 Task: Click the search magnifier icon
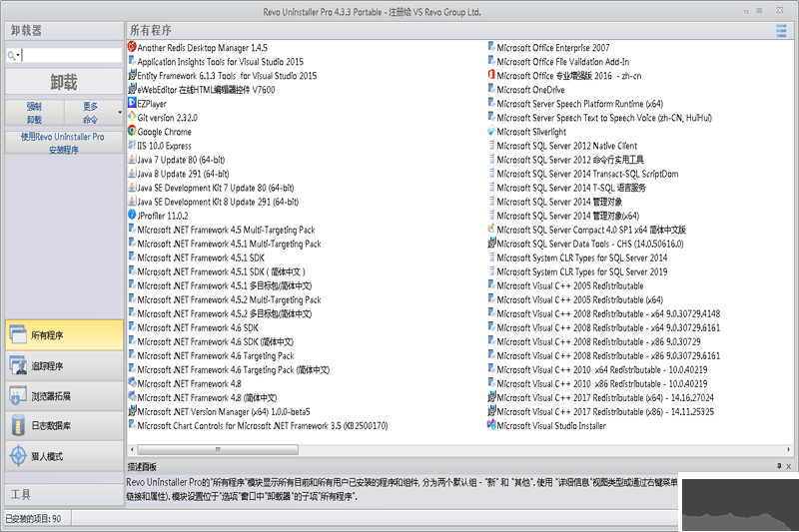(11, 55)
